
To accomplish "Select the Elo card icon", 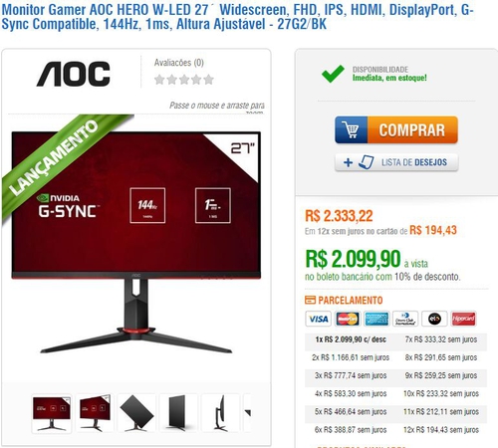I will coord(434,319).
